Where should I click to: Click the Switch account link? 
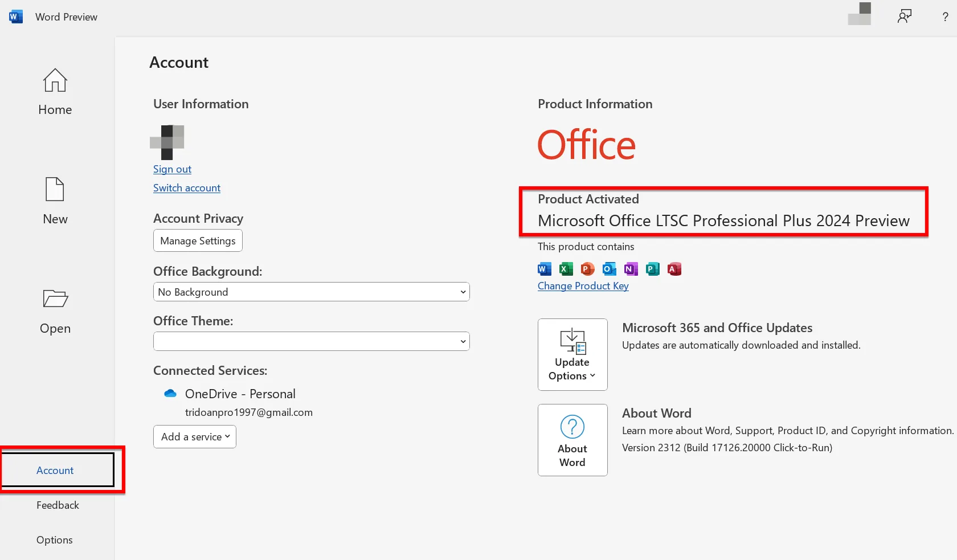click(x=187, y=188)
